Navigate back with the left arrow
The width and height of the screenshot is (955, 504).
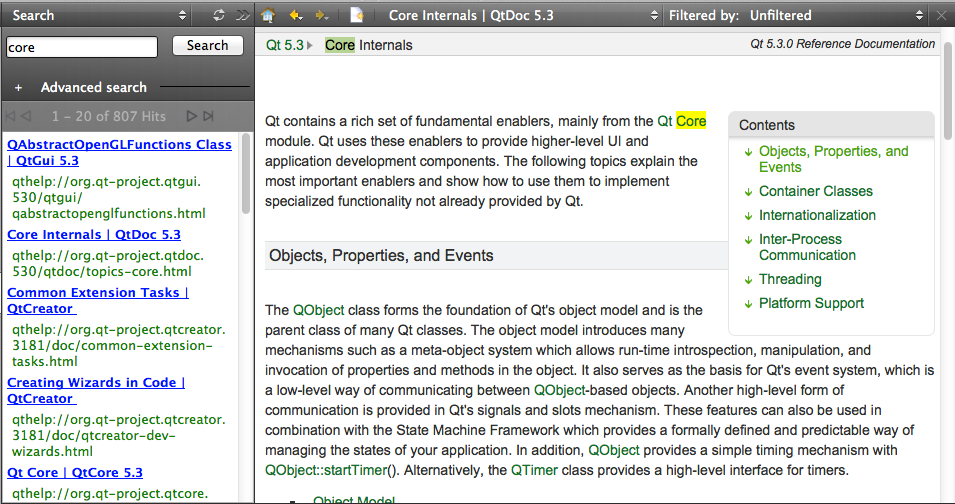[x=295, y=15]
